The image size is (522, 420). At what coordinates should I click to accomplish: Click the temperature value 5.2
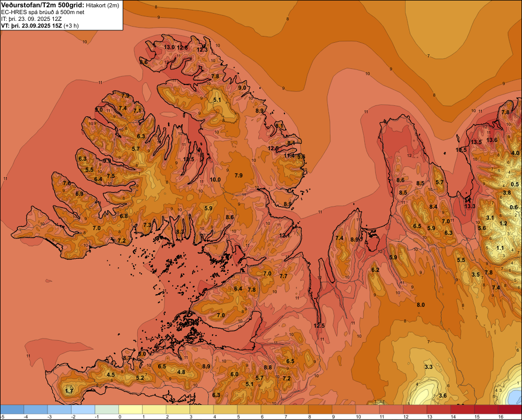pos(140,378)
